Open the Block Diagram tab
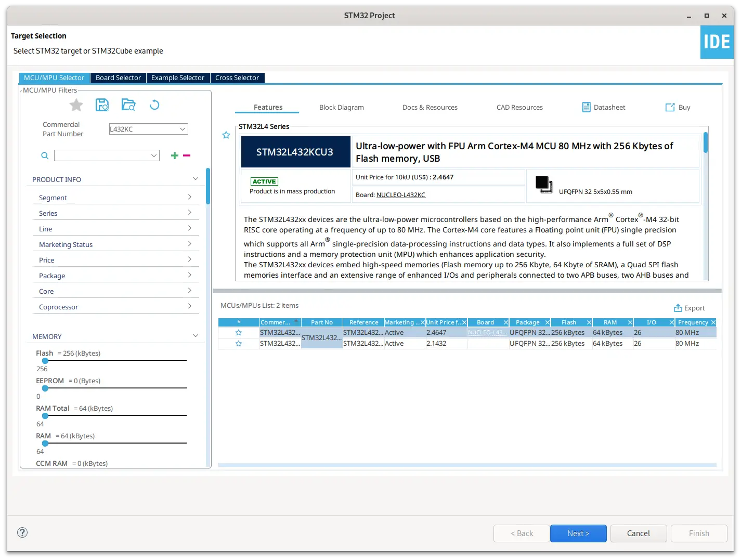Image resolution: width=741 pixels, height=560 pixels. coord(341,108)
